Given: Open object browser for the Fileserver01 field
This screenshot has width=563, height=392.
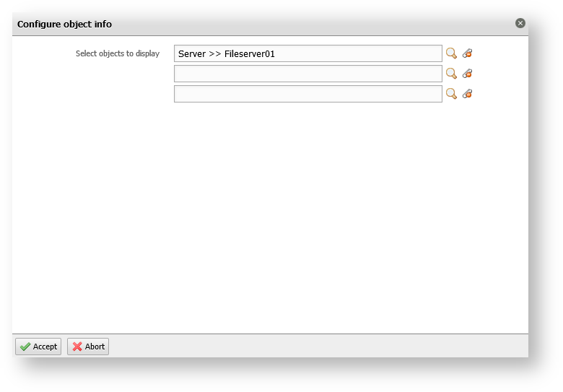Looking at the screenshot, I should click(451, 53).
